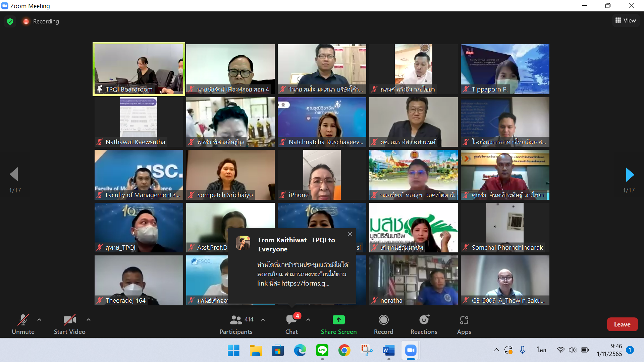
Task: Open the notification badge showing 1
Action: [630, 350]
